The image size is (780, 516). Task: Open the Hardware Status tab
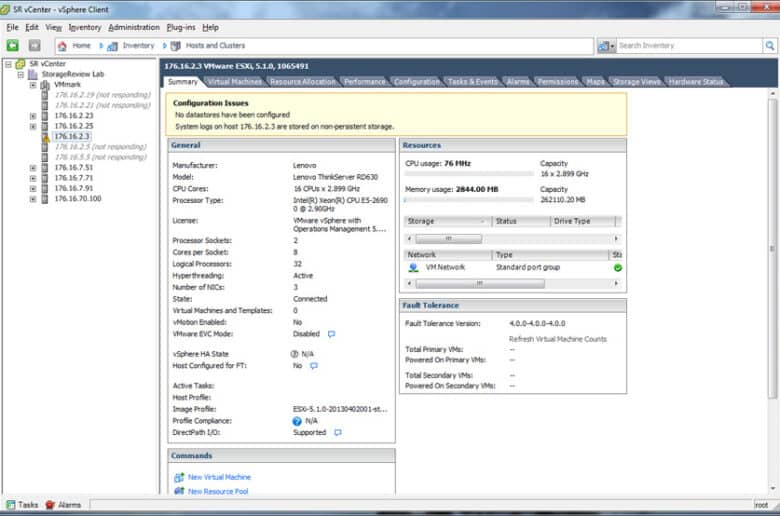[x=696, y=82]
